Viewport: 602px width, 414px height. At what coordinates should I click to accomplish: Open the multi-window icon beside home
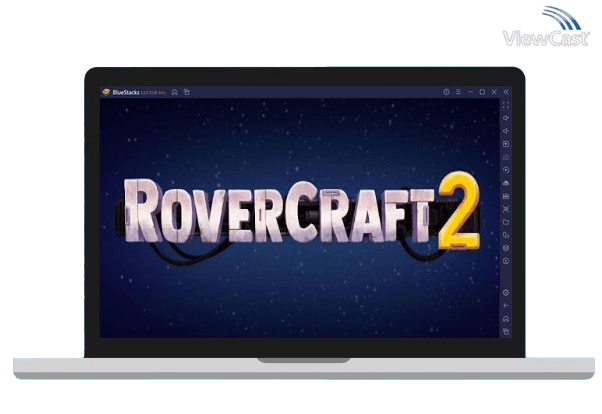pos(187,92)
